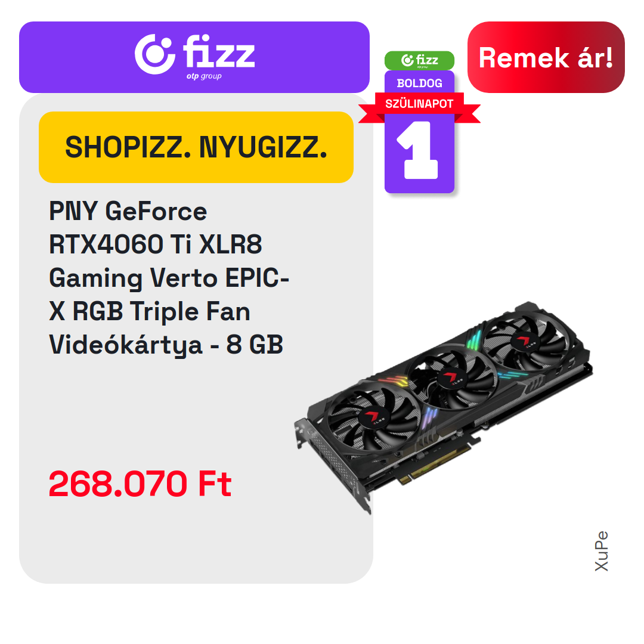This screenshot has height=644, width=644.
Task: Open the PNY GeForce RTX4060 Ti product title
Action: point(169,278)
